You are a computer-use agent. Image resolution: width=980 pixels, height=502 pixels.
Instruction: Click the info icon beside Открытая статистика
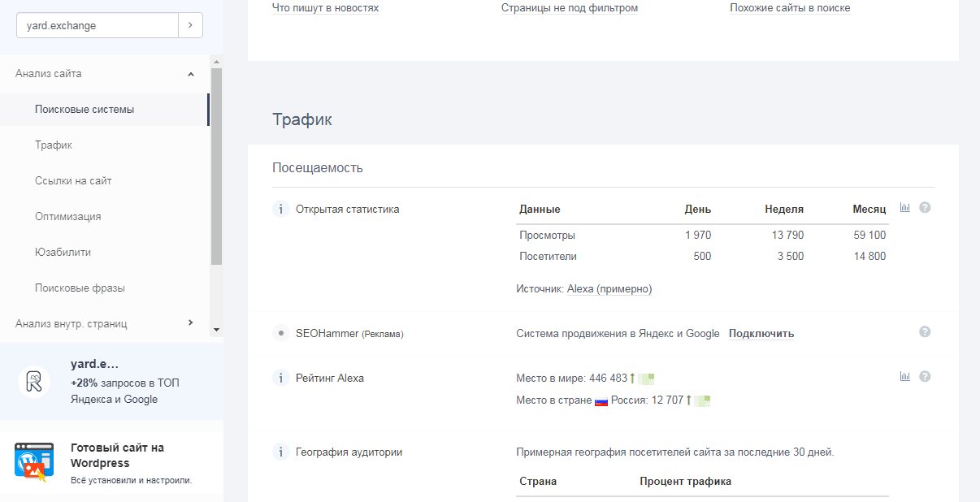[x=280, y=209]
